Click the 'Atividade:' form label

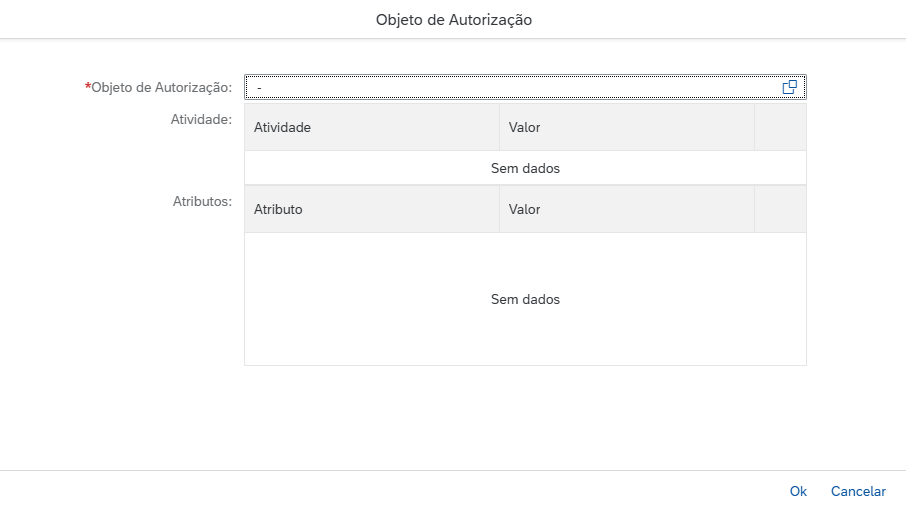tap(202, 120)
